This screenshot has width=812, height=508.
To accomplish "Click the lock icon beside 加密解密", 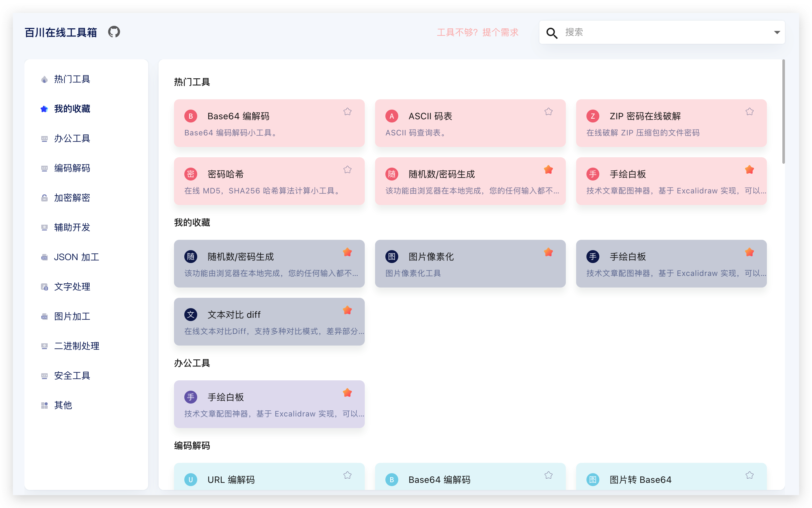I will click(44, 198).
